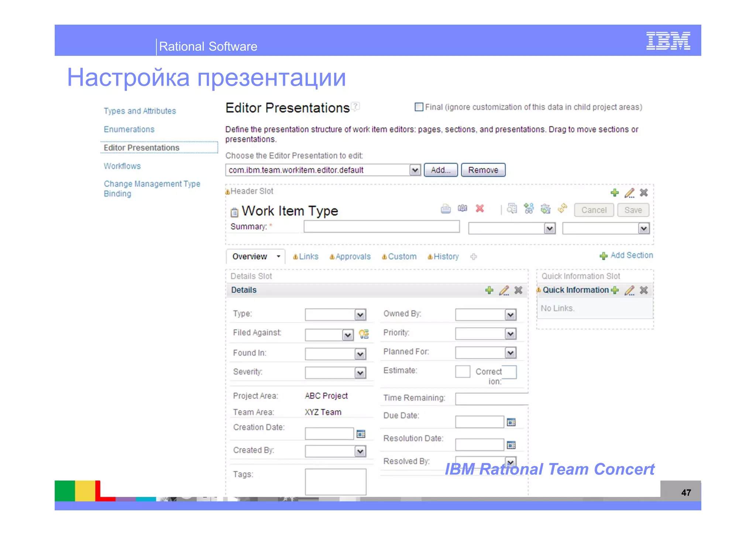Switch to the Custom tab
This screenshot has width=756, height=535.
(x=402, y=256)
